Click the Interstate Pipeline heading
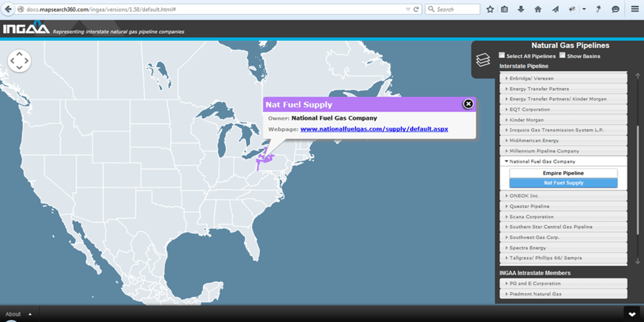The image size is (644, 322). pyautogui.click(x=524, y=66)
